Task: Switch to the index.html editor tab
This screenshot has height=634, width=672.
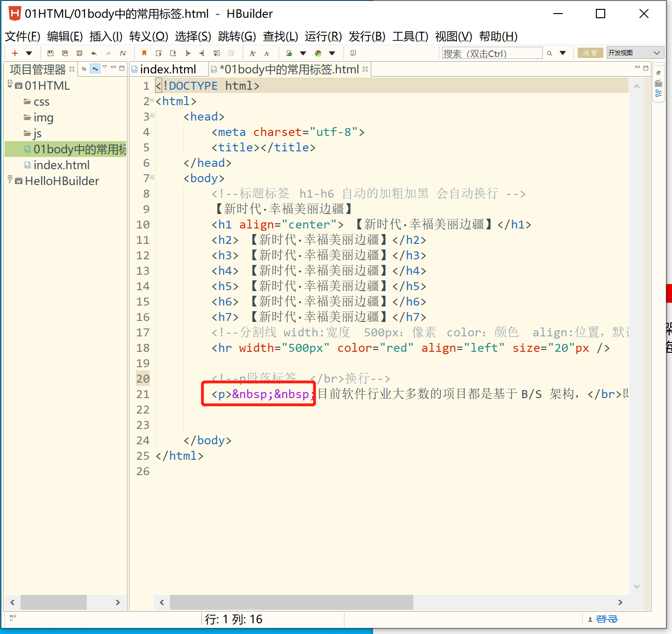Action: tap(168, 69)
